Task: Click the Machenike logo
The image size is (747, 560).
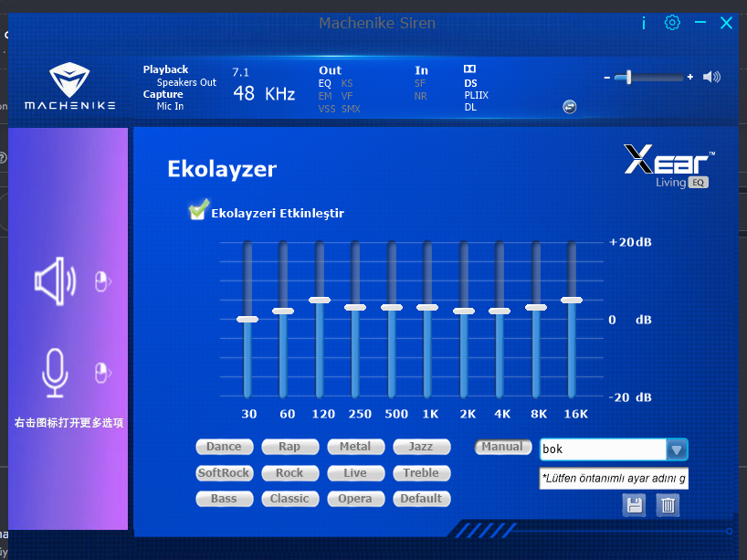Action: 69,86
